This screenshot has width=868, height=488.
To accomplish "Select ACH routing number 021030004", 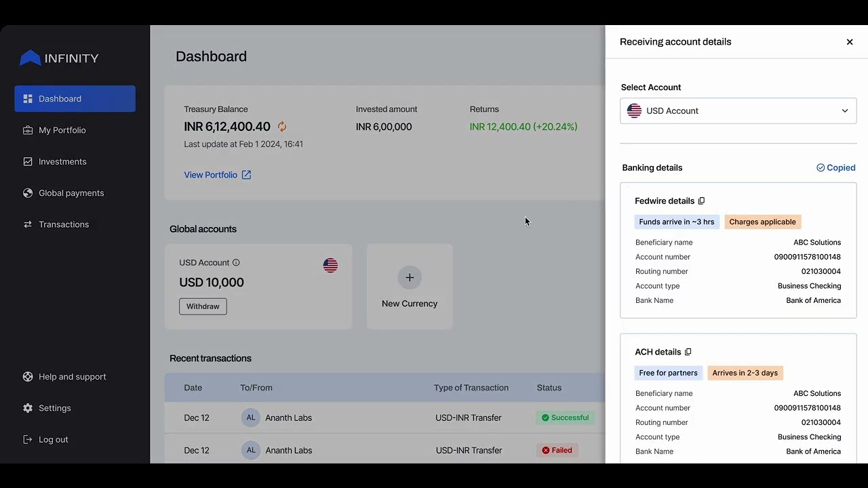I will click(821, 423).
